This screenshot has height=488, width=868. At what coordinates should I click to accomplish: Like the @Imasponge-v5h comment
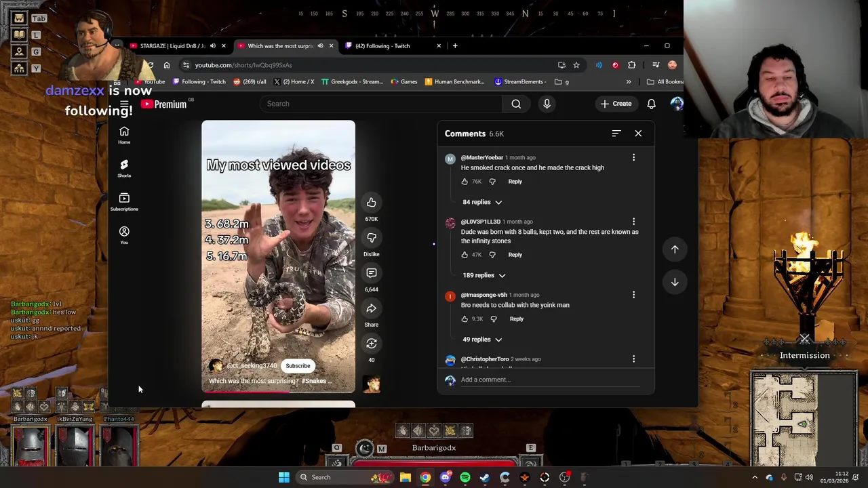tap(465, 319)
